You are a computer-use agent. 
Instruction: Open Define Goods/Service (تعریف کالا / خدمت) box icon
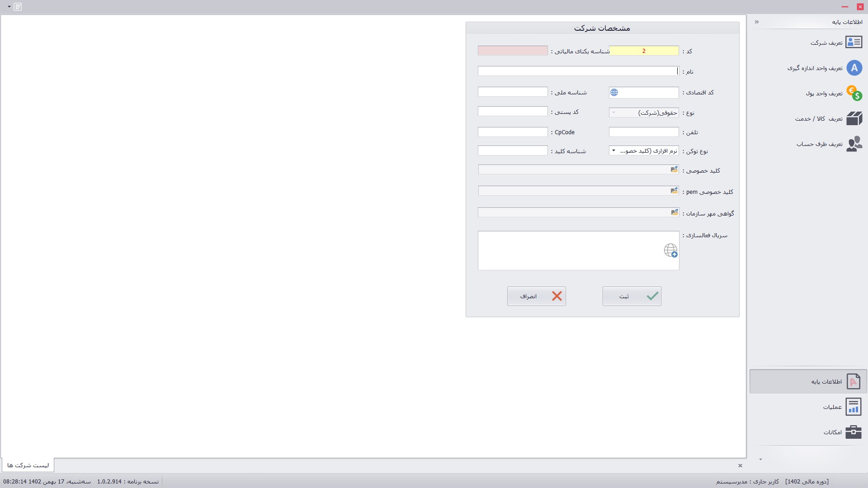click(x=854, y=118)
